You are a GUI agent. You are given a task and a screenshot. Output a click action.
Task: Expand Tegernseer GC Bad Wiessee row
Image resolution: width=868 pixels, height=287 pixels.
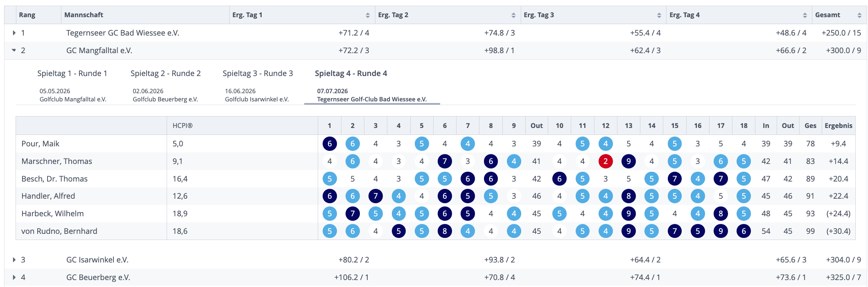click(x=14, y=33)
